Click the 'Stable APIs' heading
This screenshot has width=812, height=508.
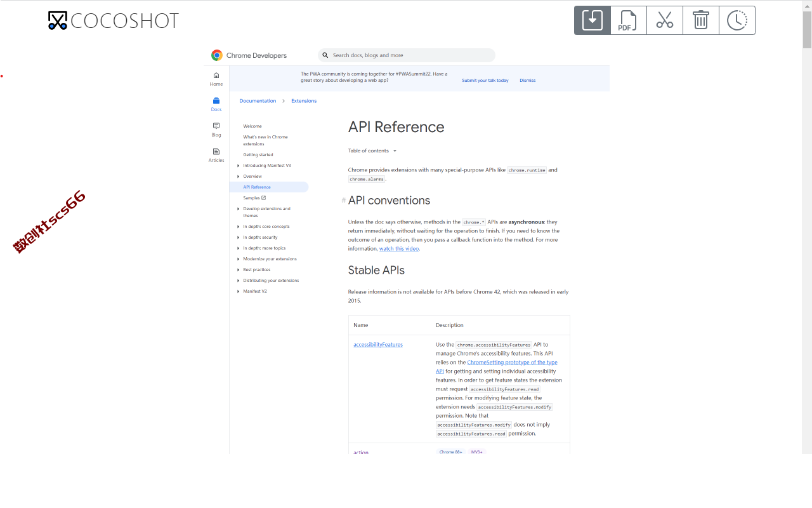[x=376, y=271]
